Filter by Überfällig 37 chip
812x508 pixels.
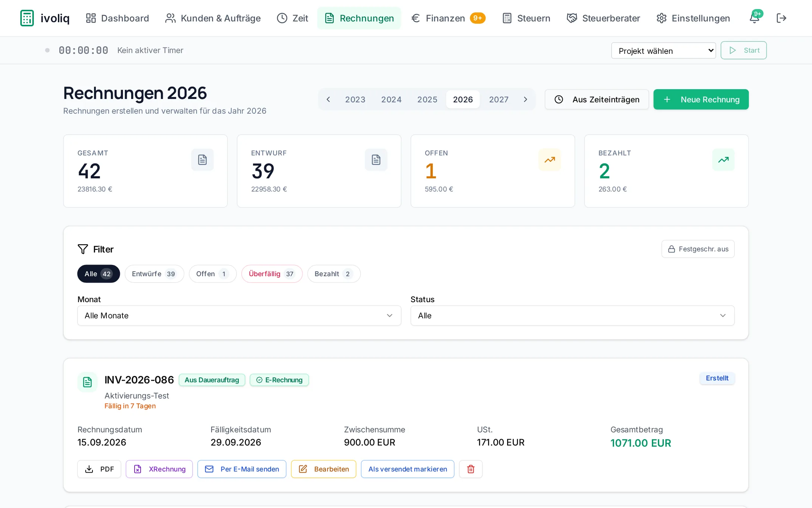[x=272, y=274]
